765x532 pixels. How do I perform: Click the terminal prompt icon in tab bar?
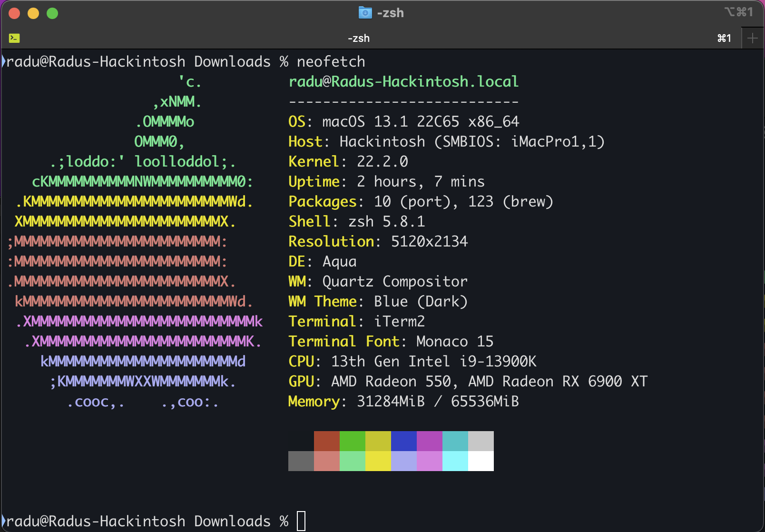pos(14,38)
